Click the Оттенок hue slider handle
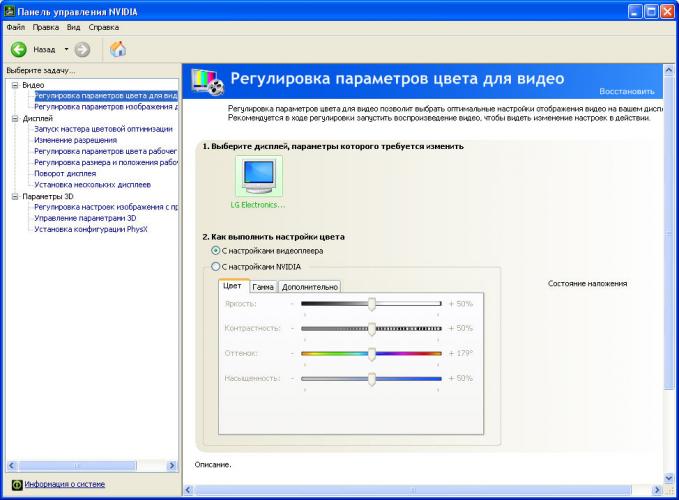This screenshot has width=679, height=500. [x=371, y=353]
